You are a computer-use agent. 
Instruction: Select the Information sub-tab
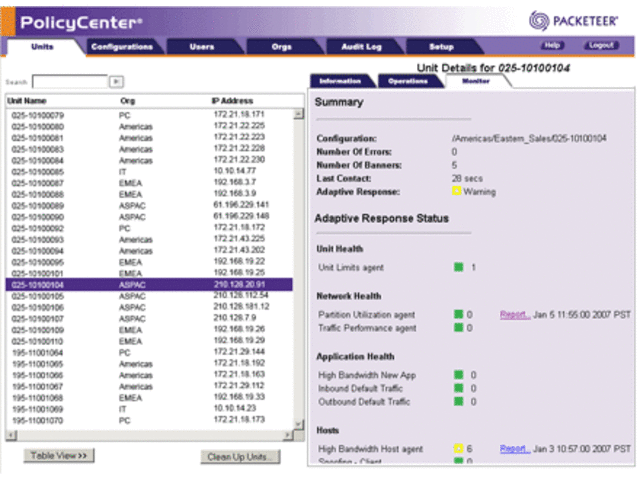[x=340, y=80]
